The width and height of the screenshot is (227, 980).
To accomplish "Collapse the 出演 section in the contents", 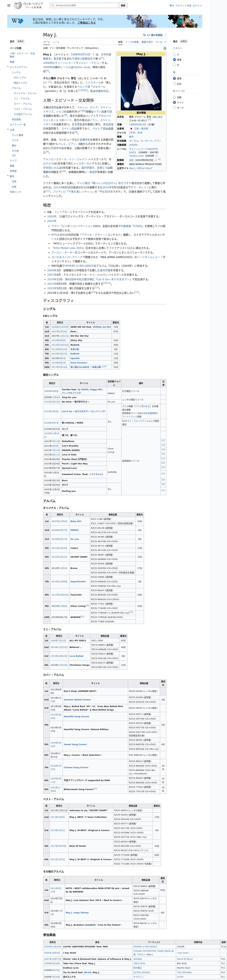I will coord(8,130).
